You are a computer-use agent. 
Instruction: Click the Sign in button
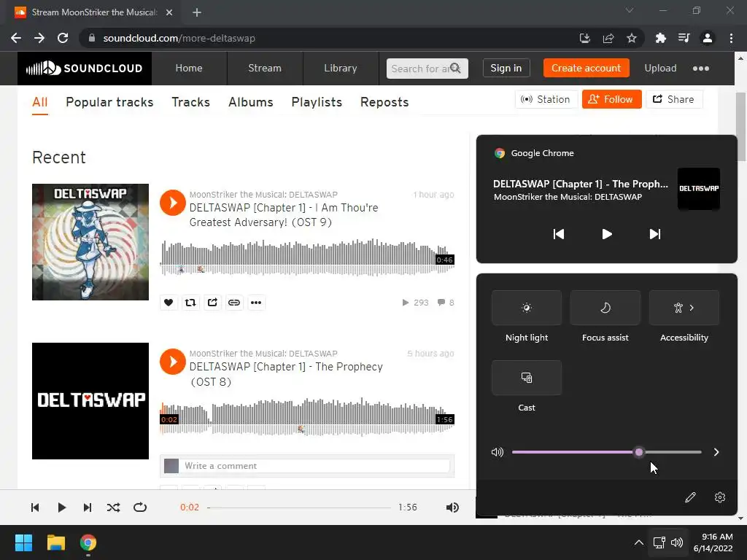click(506, 68)
